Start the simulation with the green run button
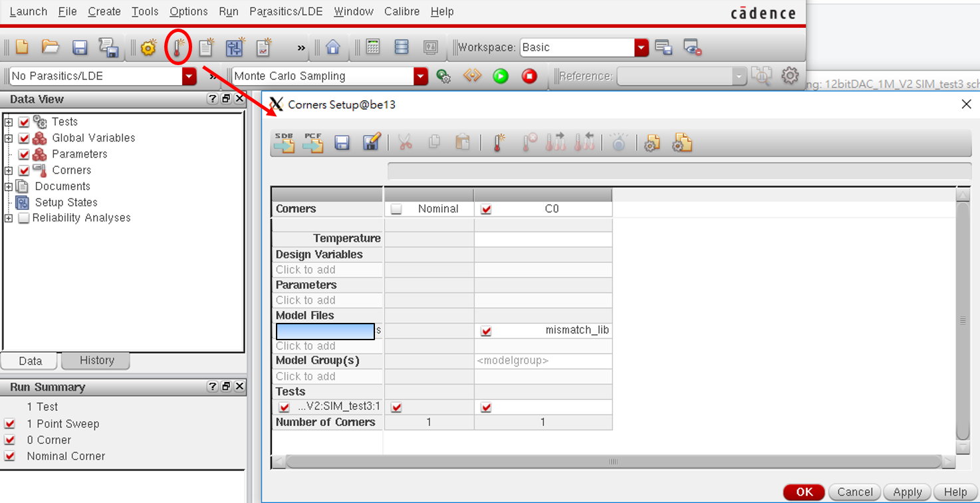980x503 pixels. [x=501, y=76]
